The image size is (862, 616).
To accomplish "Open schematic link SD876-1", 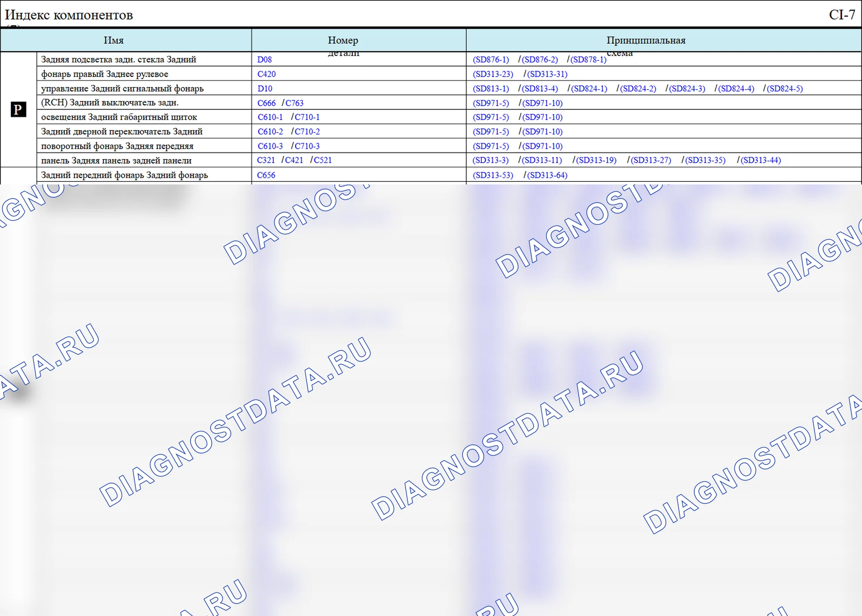I will click(x=491, y=60).
